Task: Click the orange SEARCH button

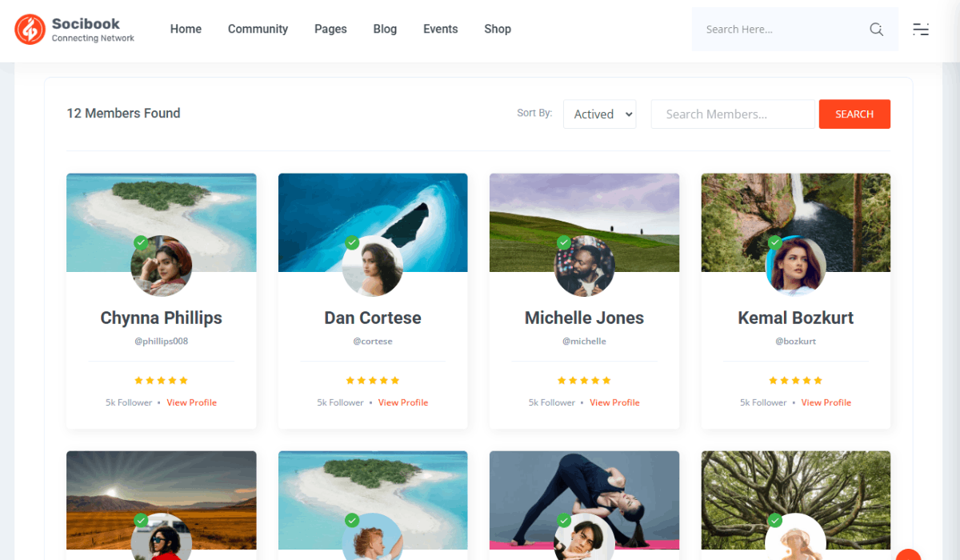Action: [854, 114]
